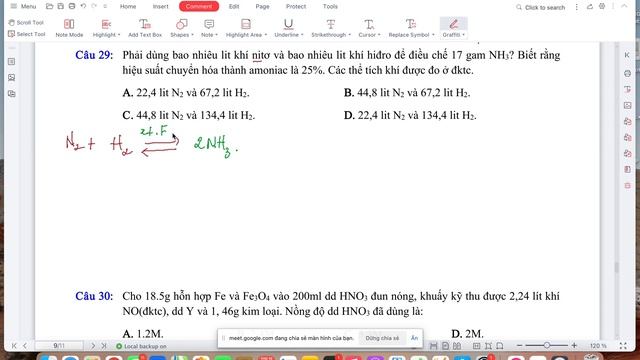Click the Open file folder icon
The height and width of the screenshot is (360, 640).
pyautogui.click(x=49, y=7)
